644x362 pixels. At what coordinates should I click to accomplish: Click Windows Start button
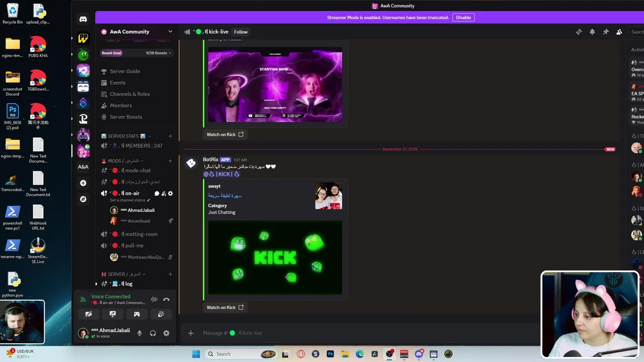(196, 354)
